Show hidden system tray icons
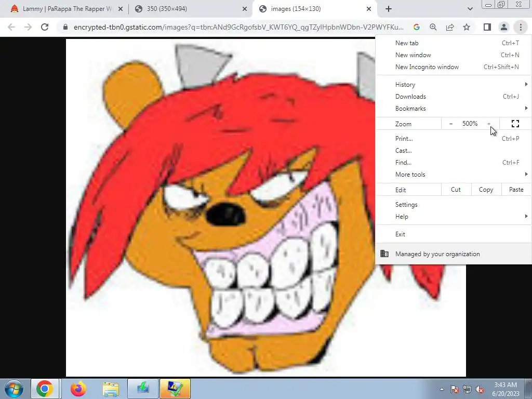532x399 pixels. pyautogui.click(x=442, y=389)
